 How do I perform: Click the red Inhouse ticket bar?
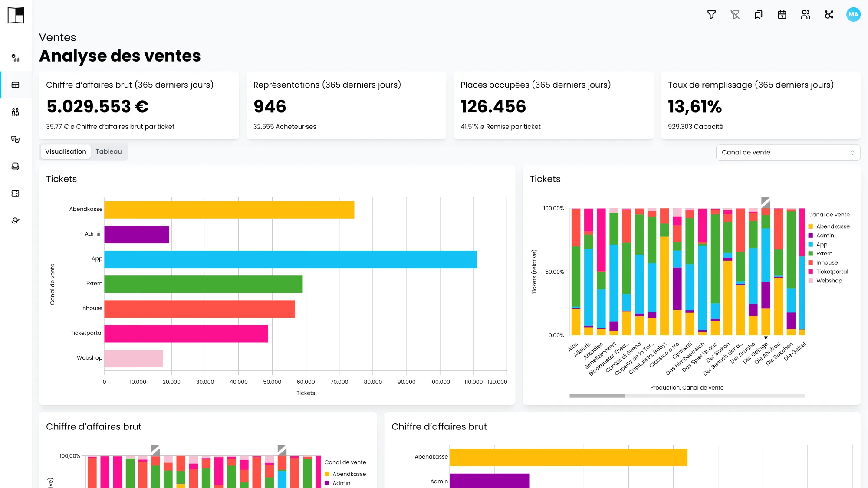tap(200, 309)
